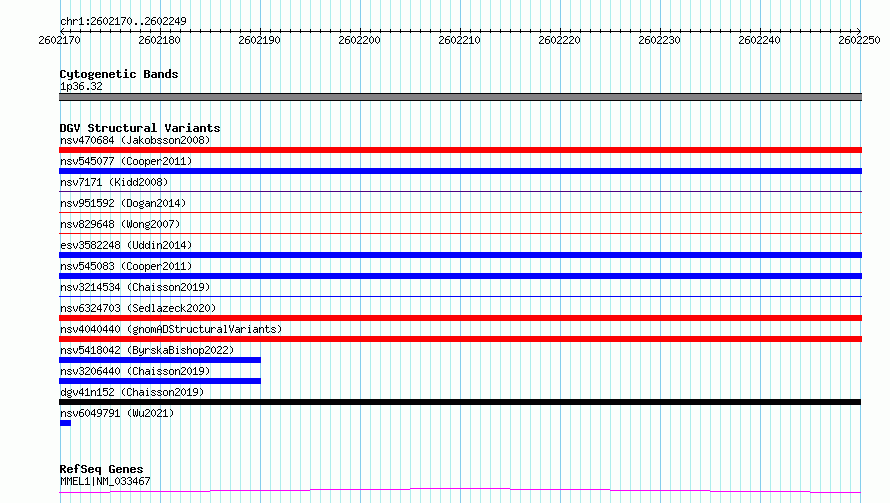The width and height of the screenshot is (890, 503).
Task: Click ruler position label 2602210
Action: [x=459, y=40]
